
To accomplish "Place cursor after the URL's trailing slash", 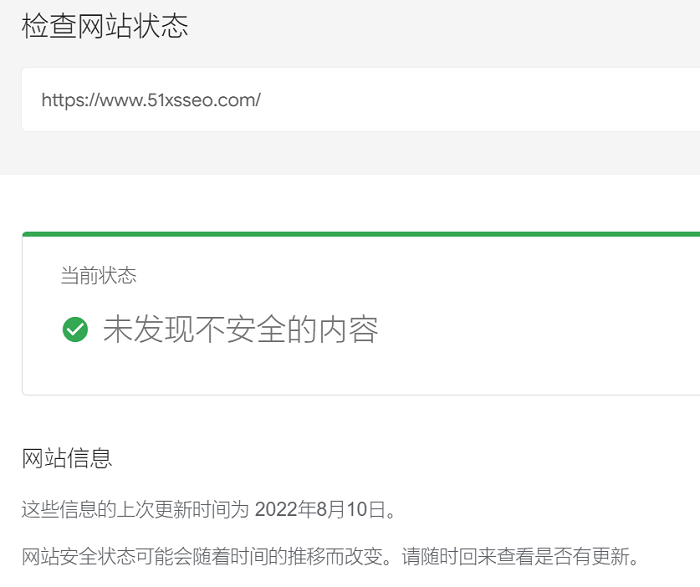I will pos(262,100).
